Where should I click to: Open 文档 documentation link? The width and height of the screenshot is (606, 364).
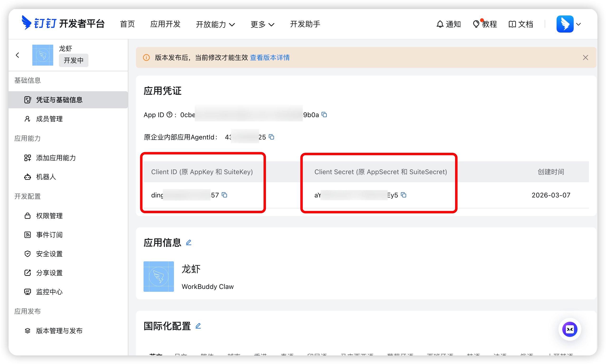[521, 24]
